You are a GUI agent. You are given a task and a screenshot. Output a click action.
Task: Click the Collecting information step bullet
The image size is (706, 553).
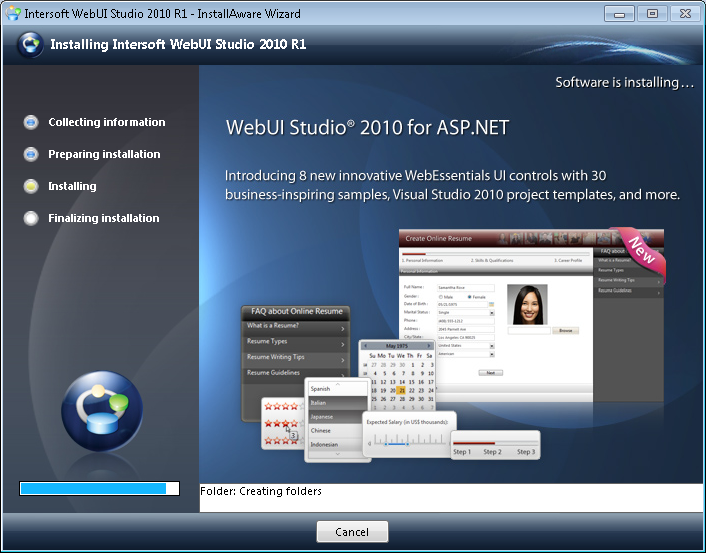30,122
